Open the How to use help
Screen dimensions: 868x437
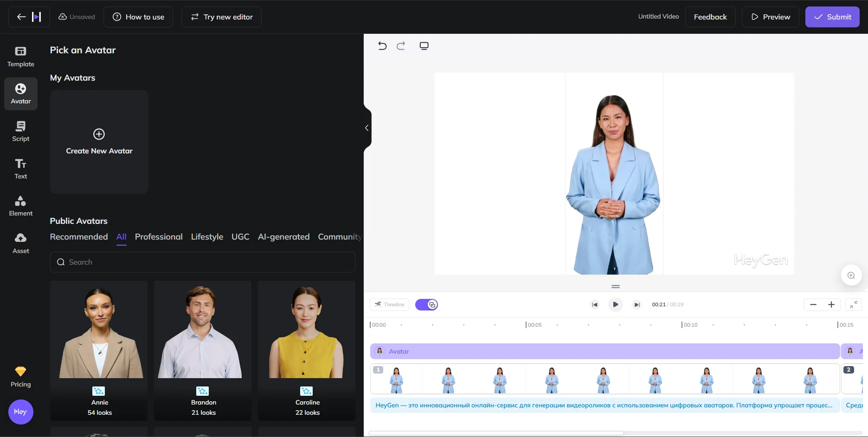(x=138, y=17)
